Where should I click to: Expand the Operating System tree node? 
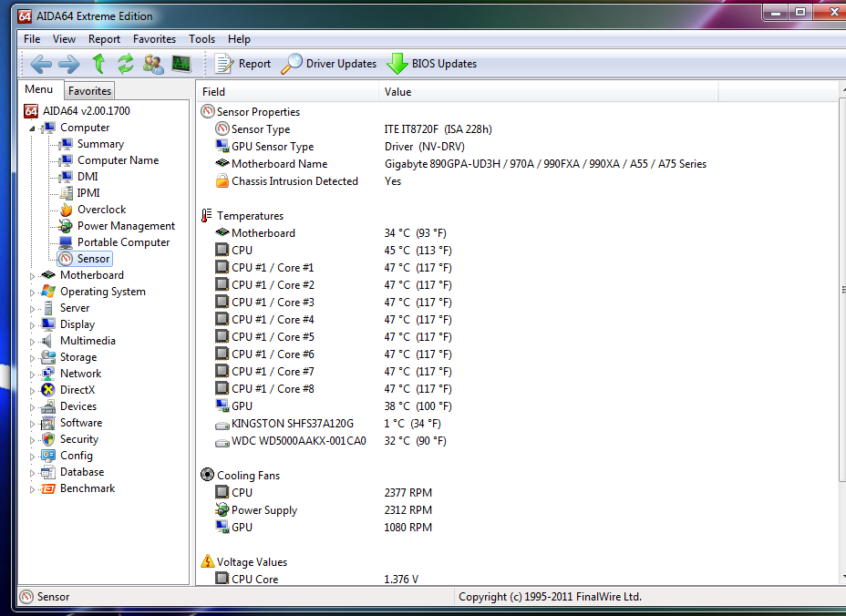(x=32, y=293)
